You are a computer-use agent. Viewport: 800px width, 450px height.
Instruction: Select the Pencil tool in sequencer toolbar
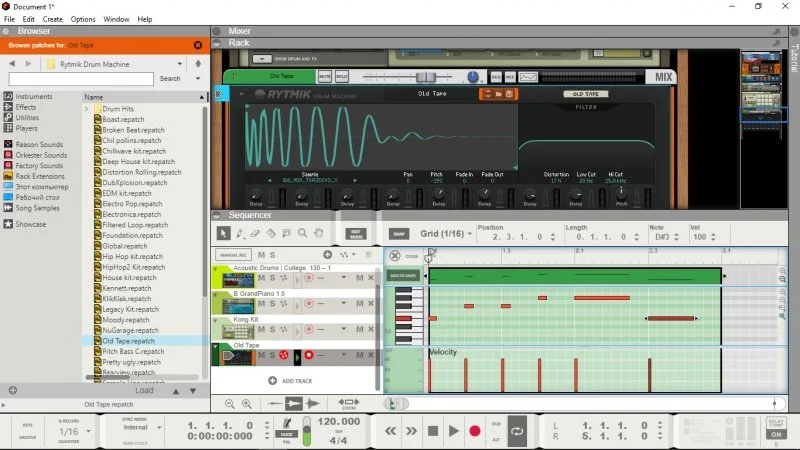point(239,233)
